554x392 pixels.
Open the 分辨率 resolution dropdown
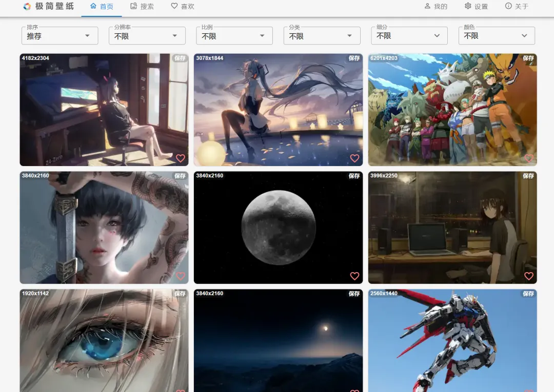click(147, 36)
